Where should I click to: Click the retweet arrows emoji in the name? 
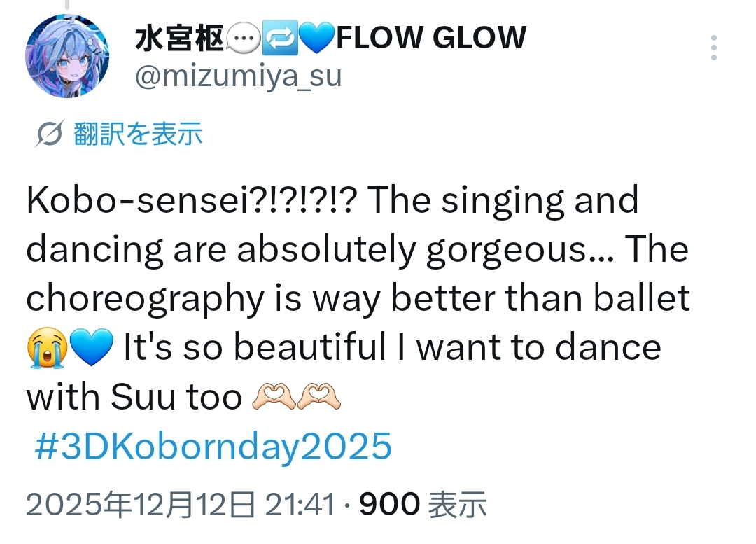coord(279,39)
